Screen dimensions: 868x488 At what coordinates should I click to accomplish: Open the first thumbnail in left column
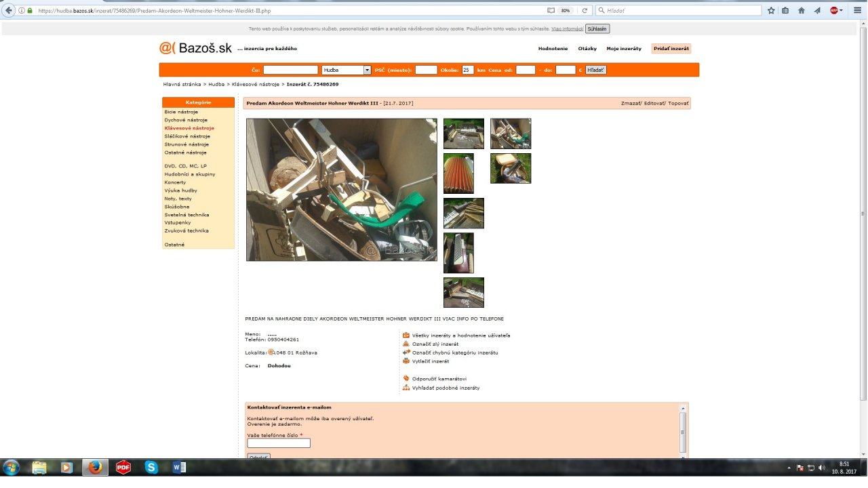pos(464,134)
